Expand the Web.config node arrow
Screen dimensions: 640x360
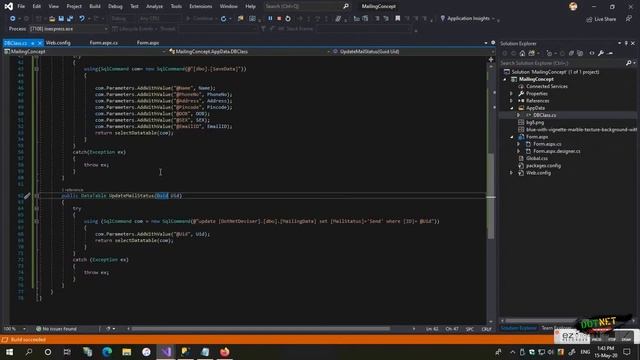tap(512, 173)
